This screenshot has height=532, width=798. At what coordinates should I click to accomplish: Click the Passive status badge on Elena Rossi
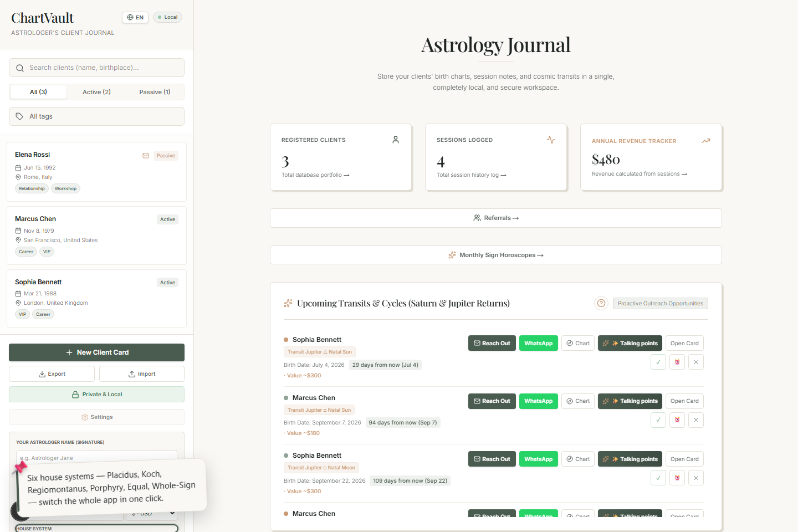tap(166, 156)
